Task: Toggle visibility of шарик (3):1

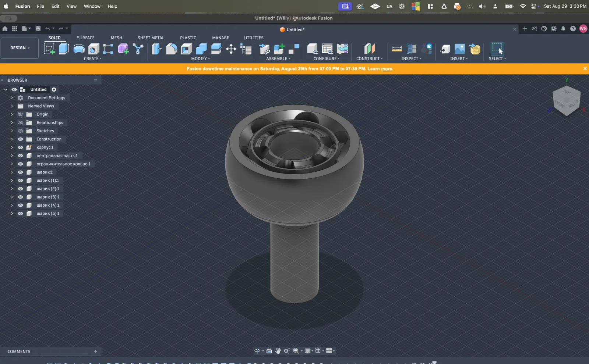Action: tap(21, 197)
